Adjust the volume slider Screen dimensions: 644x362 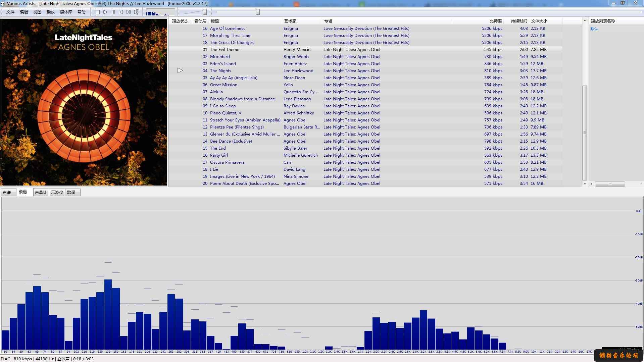(x=205, y=12)
